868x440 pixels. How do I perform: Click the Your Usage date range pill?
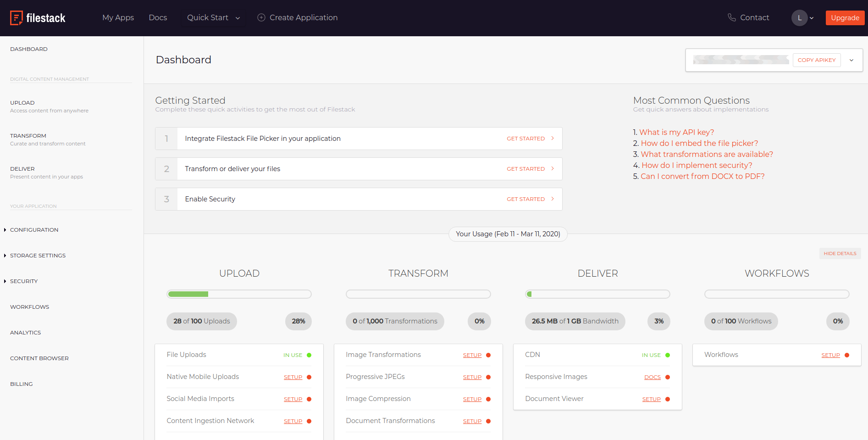(508, 234)
